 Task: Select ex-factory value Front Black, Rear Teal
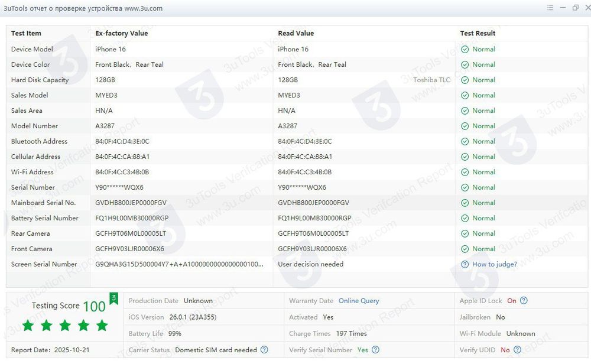coord(129,64)
